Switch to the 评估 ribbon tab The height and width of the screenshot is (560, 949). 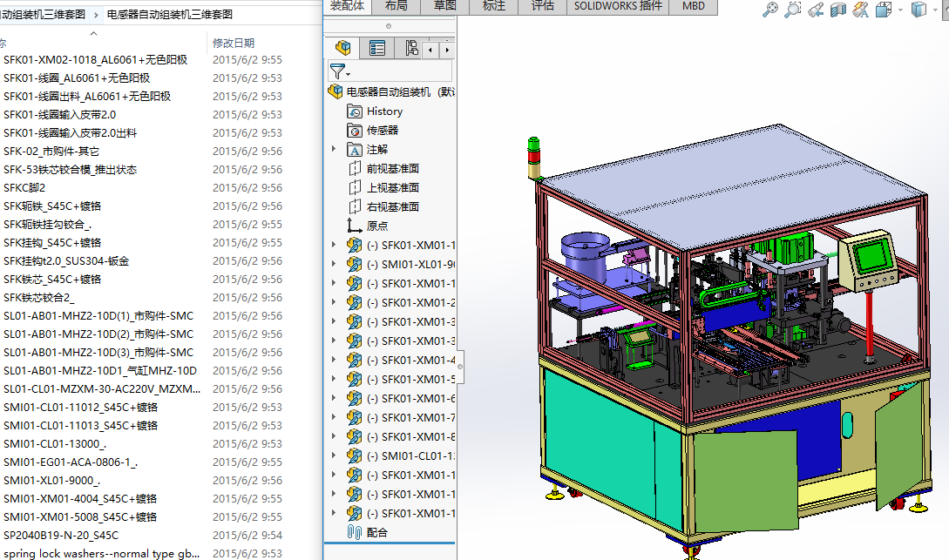click(542, 6)
